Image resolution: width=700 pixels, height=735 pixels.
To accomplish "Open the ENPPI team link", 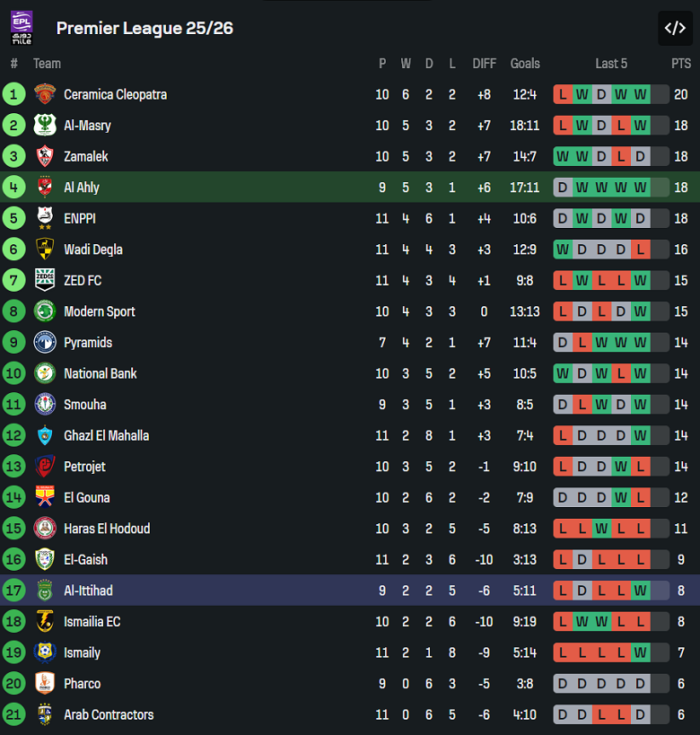I will click(x=80, y=218).
